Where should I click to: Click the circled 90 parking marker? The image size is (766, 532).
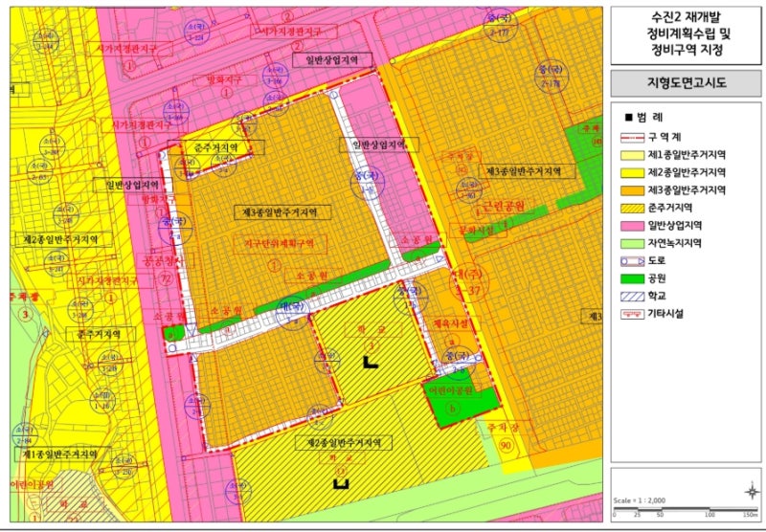click(x=507, y=446)
